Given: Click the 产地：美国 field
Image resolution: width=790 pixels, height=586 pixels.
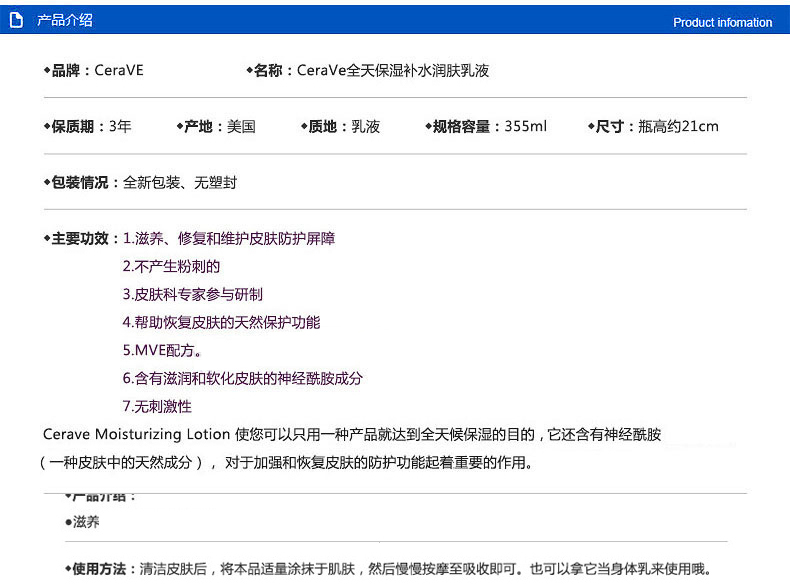Looking at the screenshot, I should (216, 126).
